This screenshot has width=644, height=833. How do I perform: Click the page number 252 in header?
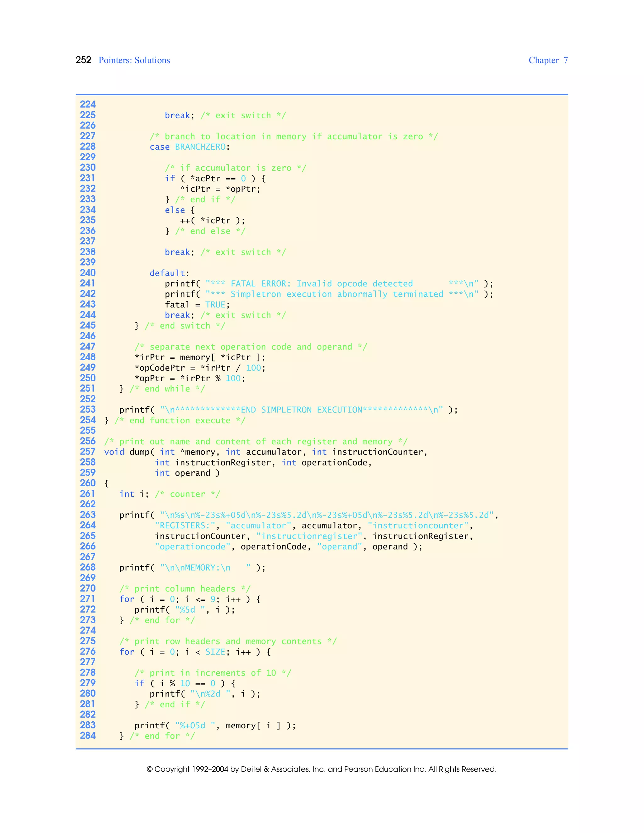(x=83, y=60)
